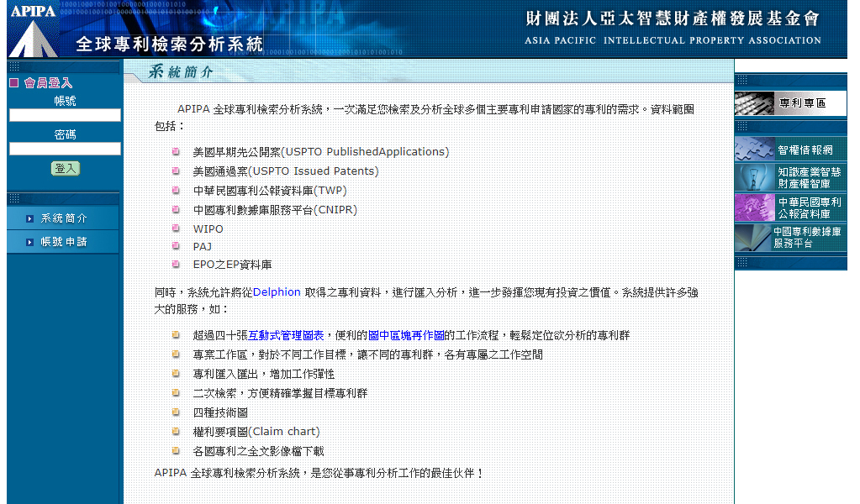Click the 系統簡介 page title
The width and height of the screenshot is (860, 504).
click(181, 71)
